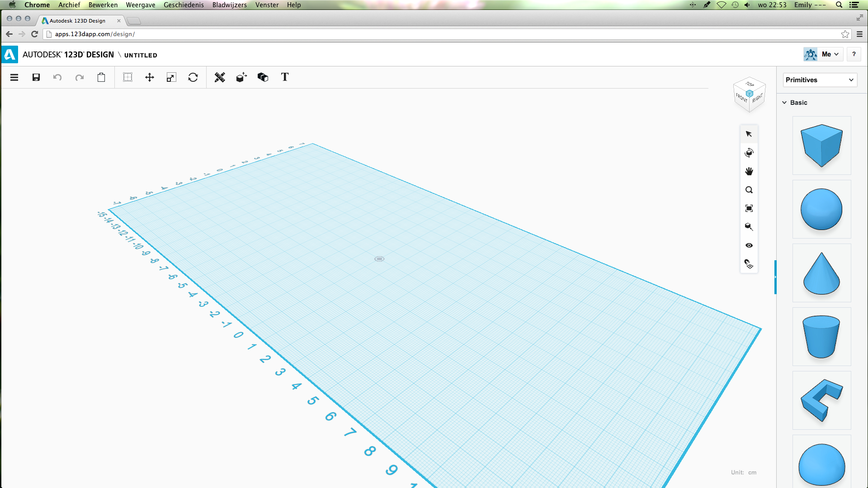Screen dimensions: 868x488
Task: Click the Refresh circular-arrows icon
Action: (x=193, y=77)
